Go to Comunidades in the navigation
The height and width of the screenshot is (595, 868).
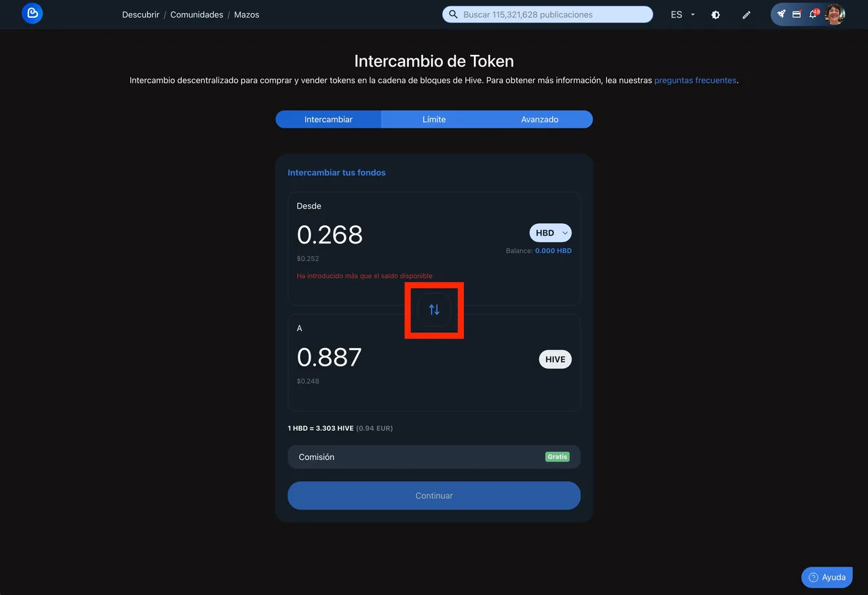[197, 14]
